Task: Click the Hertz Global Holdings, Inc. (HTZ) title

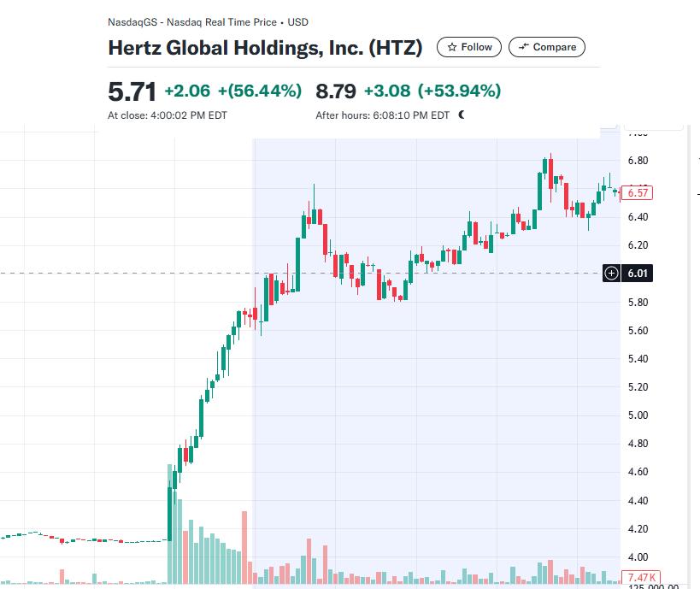Action: [x=265, y=48]
